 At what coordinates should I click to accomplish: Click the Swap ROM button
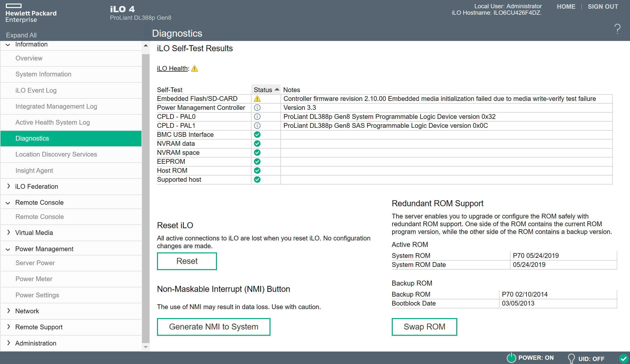click(424, 327)
